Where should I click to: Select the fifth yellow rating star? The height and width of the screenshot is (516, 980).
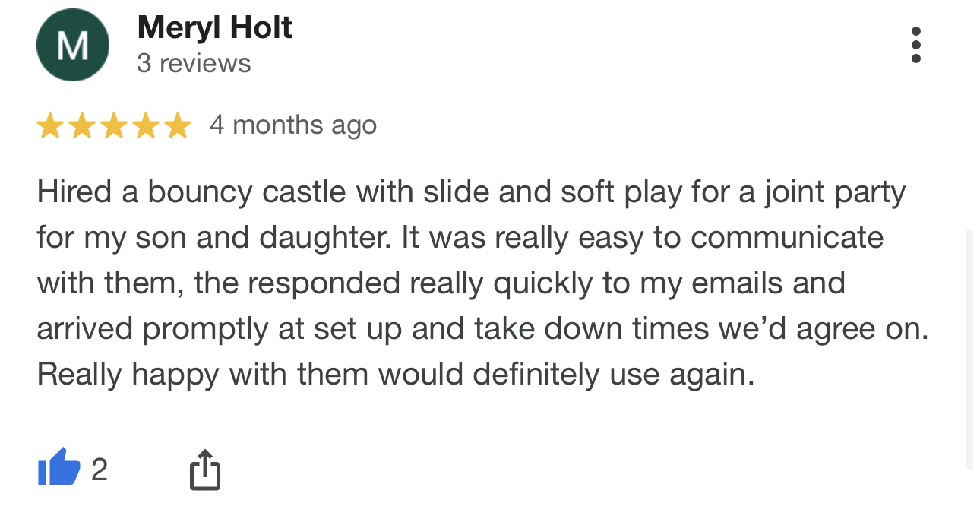click(177, 125)
